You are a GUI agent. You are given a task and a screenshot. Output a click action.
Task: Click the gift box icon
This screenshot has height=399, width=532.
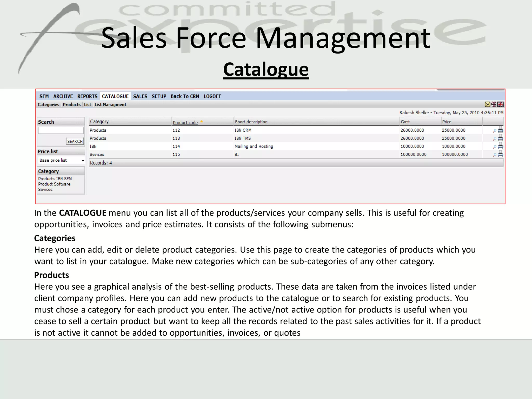click(x=494, y=104)
